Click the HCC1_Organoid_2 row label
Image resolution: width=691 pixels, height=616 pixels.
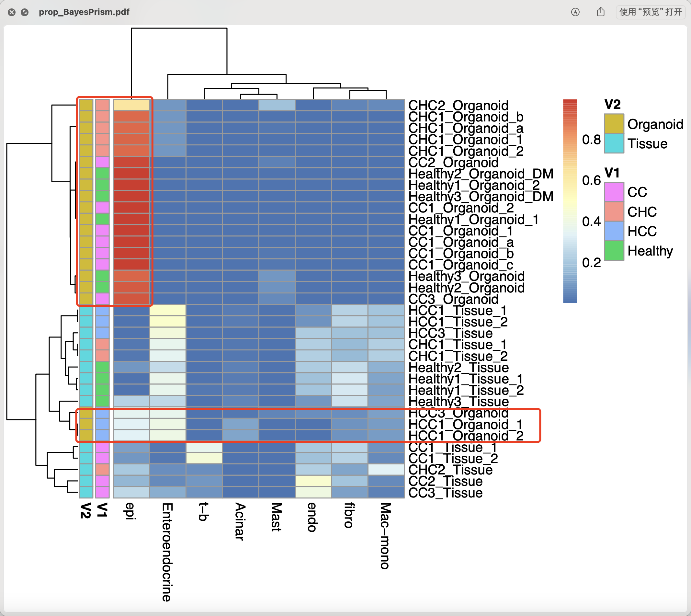(466, 436)
